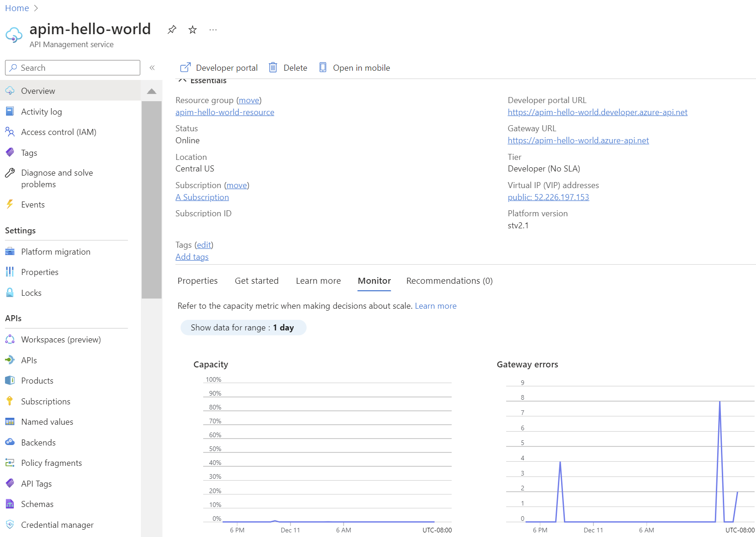Open the more options ellipsis menu
The width and height of the screenshot is (756, 537).
[x=213, y=30]
